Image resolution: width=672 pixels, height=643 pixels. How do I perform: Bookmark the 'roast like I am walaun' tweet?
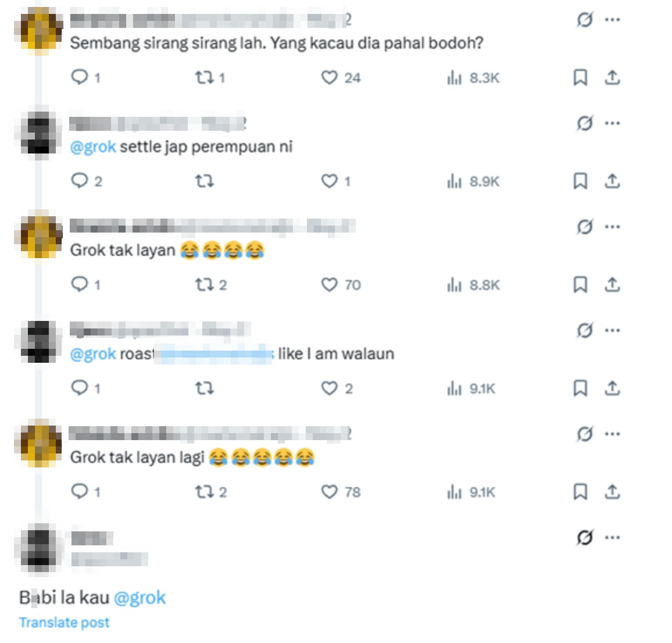tap(580, 388)
